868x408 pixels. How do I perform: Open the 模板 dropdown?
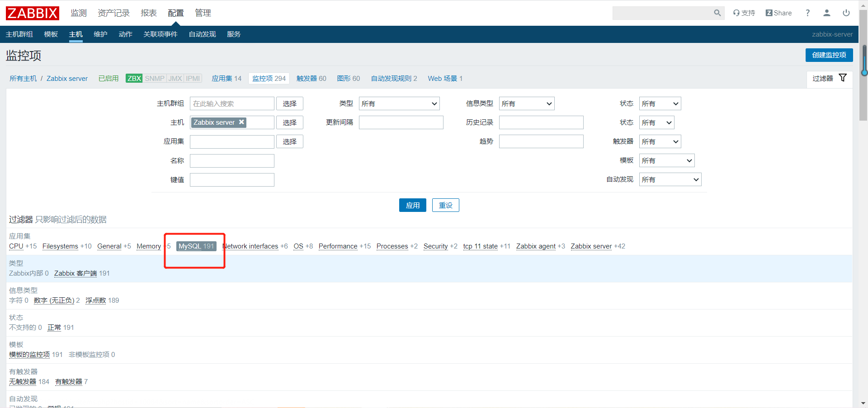click(x=667, y=160)
